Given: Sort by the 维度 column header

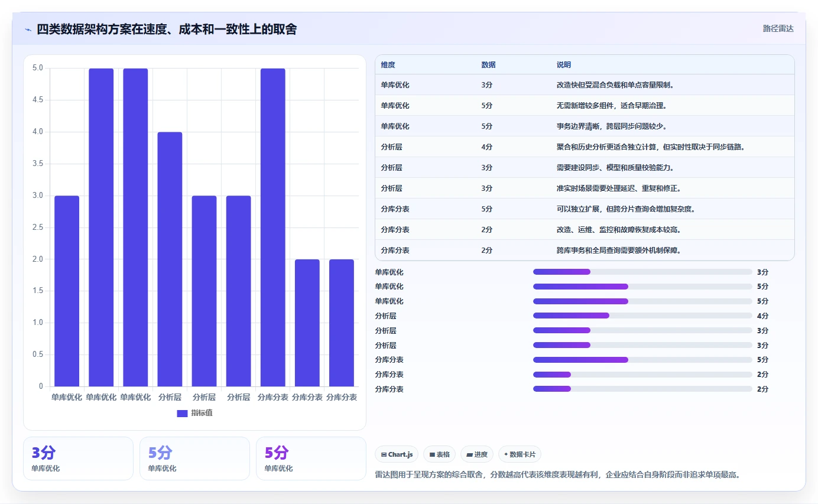Looking at the screenshot, I should (x=388, y=64).
